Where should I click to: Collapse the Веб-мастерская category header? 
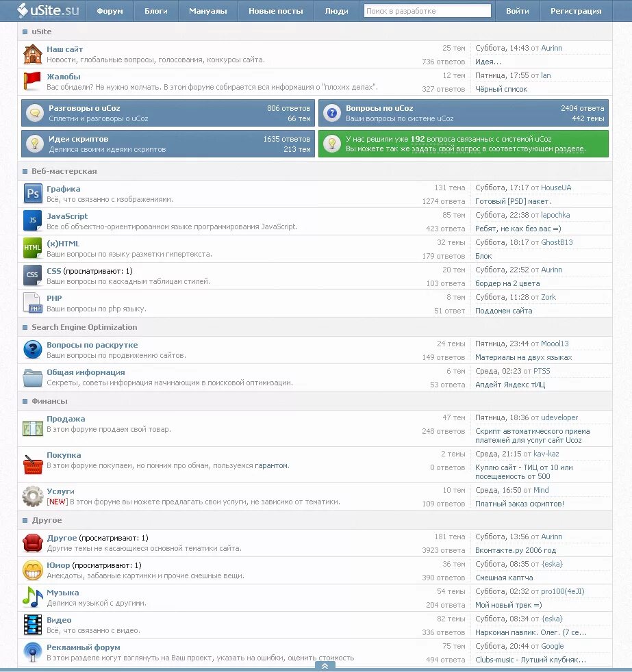(25, 172)
